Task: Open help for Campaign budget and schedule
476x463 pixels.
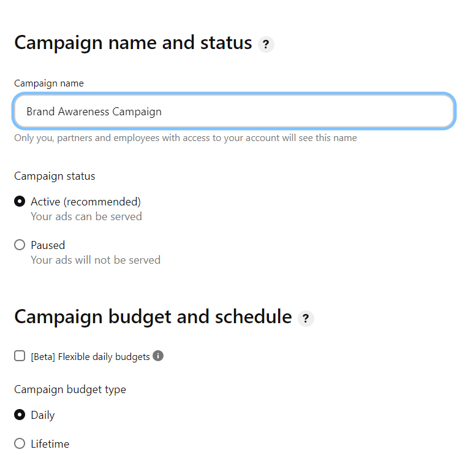Action: pyautogui.click(x=306, y=319)
